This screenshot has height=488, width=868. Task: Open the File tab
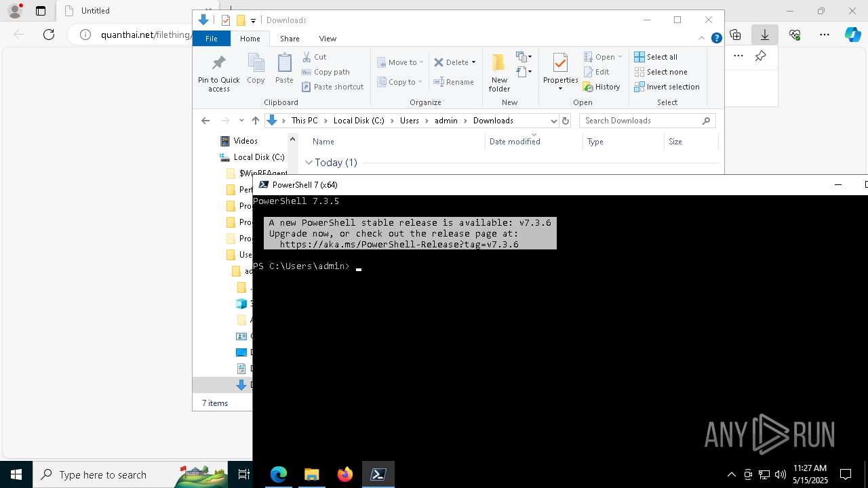(x=212, y=39)
